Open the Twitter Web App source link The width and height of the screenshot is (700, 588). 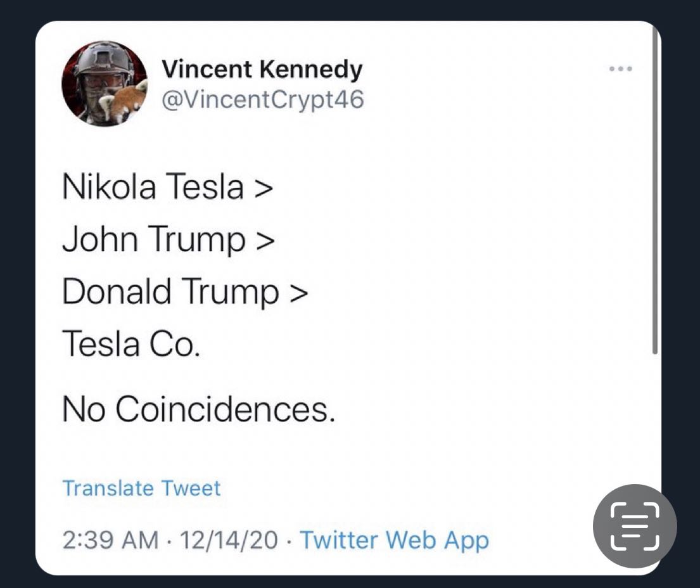click(394, 540)
